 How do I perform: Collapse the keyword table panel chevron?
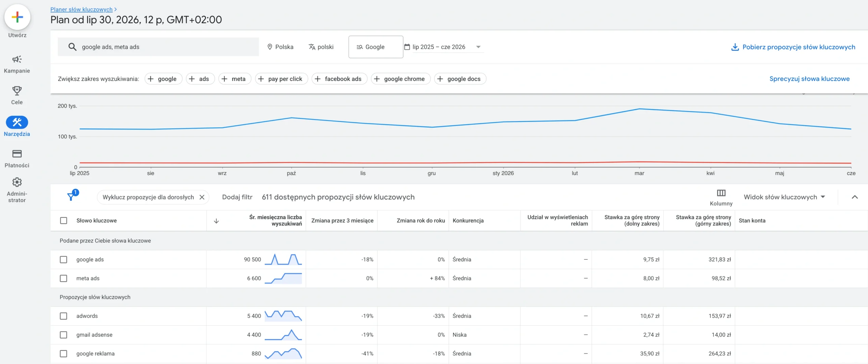pos(855,197)
